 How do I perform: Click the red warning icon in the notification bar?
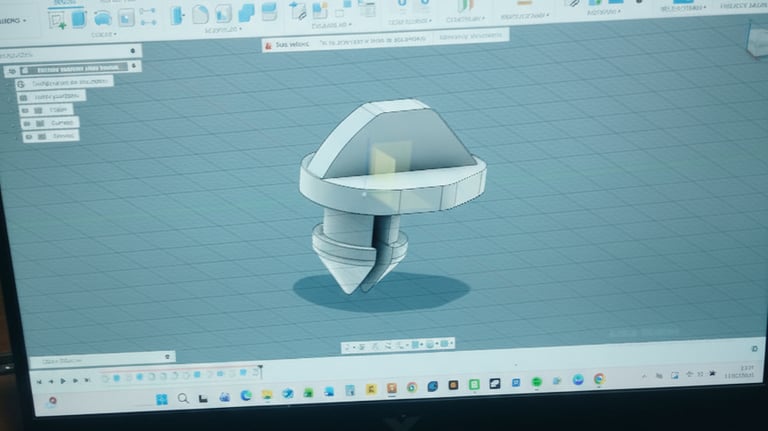click(268, 46)
